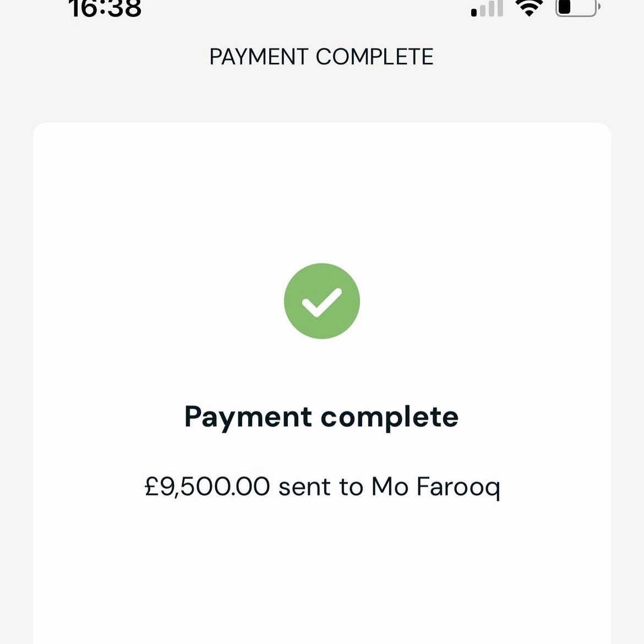Screen dimensions: 644x644
Task: Tap the first name Mo
Action: (x=390, y=487)
